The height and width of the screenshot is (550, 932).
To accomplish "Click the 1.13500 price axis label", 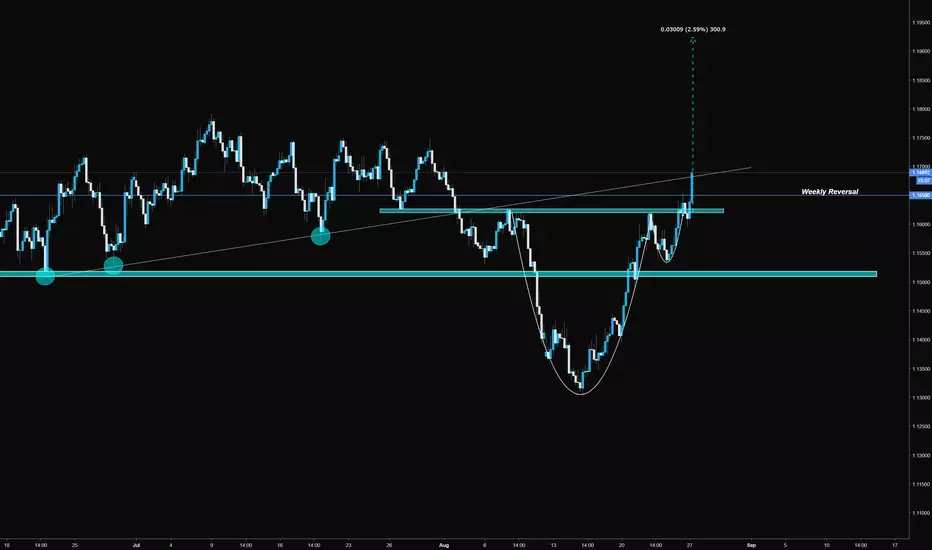I will [921, 369].
